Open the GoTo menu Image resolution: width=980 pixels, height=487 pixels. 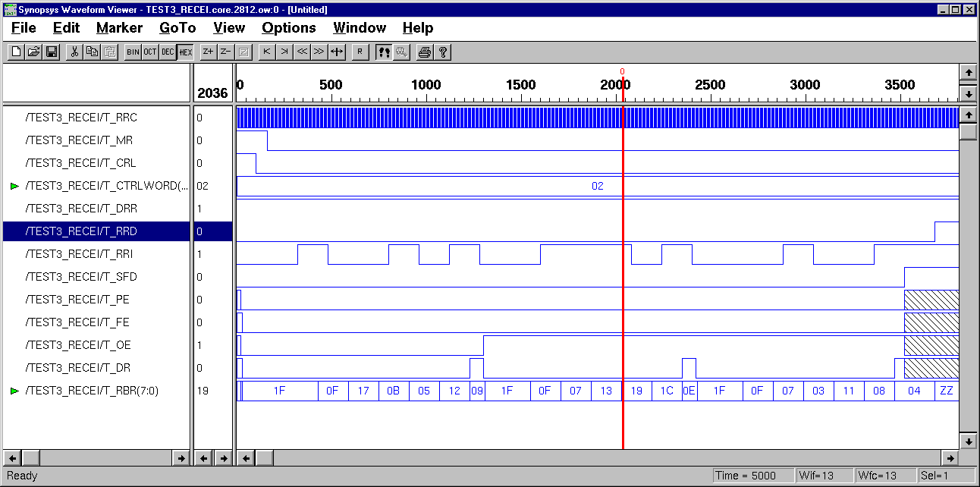tap(177, 28)
